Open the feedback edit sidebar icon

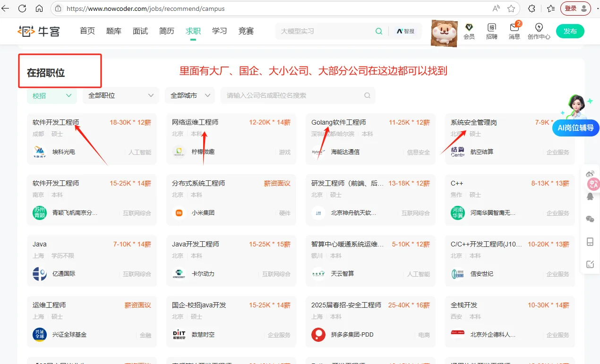(x=590, y=264)
